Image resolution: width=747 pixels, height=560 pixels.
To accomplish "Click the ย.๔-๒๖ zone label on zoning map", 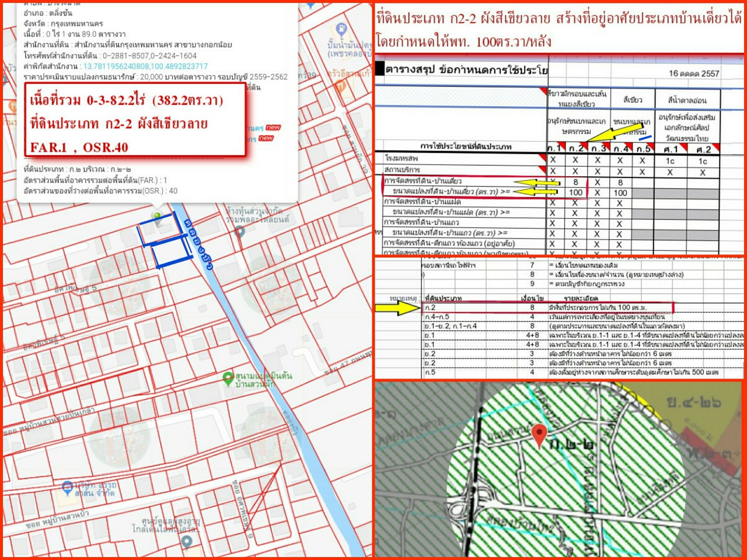I will [x=694, y=403].
